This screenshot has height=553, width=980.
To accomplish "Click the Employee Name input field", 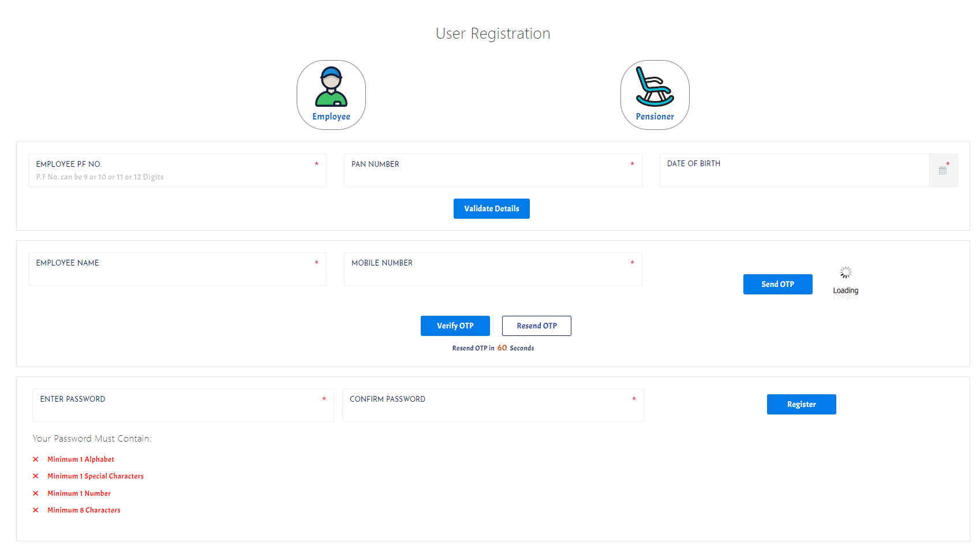I will pos(177,269).
